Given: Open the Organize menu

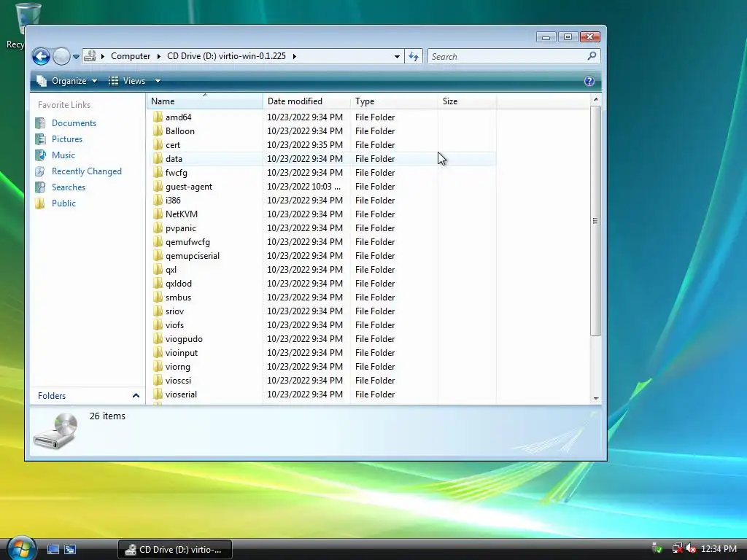Looking at the screenshot, I should click(68, 81).
